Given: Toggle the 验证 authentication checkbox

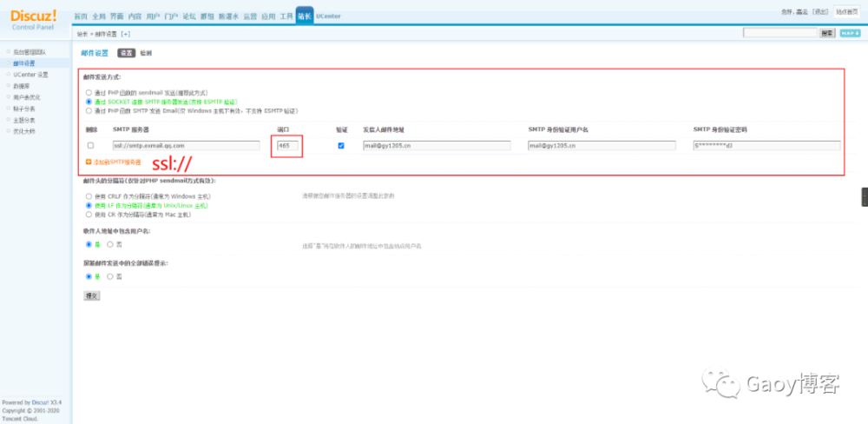Looking at the screenshot, I should [341, 145].
